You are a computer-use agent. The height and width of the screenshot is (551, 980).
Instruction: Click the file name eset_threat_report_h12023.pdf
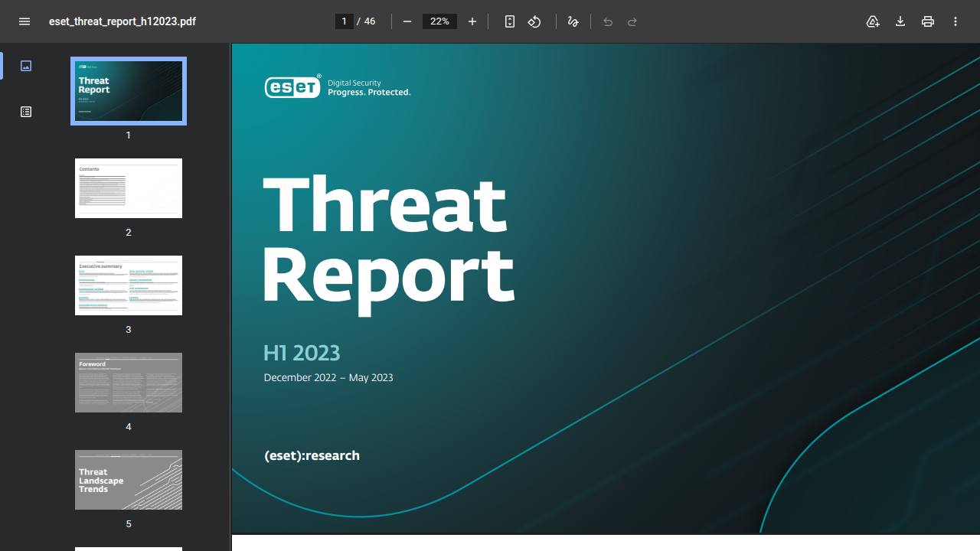click(x=122, y=21)
